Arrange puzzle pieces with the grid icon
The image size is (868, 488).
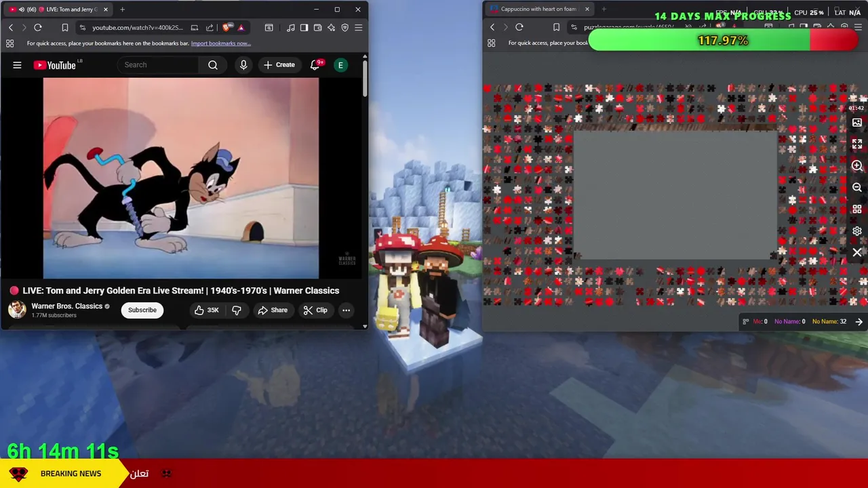pyautogui.click(x=857, y=209)
